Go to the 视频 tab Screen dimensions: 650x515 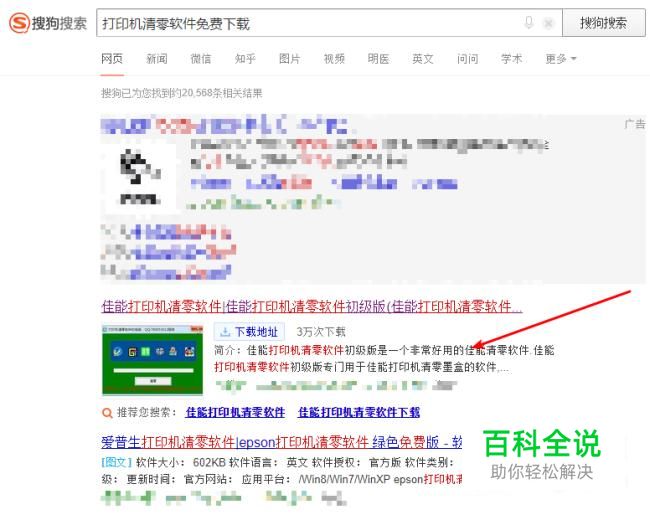[x=334, y=59]
